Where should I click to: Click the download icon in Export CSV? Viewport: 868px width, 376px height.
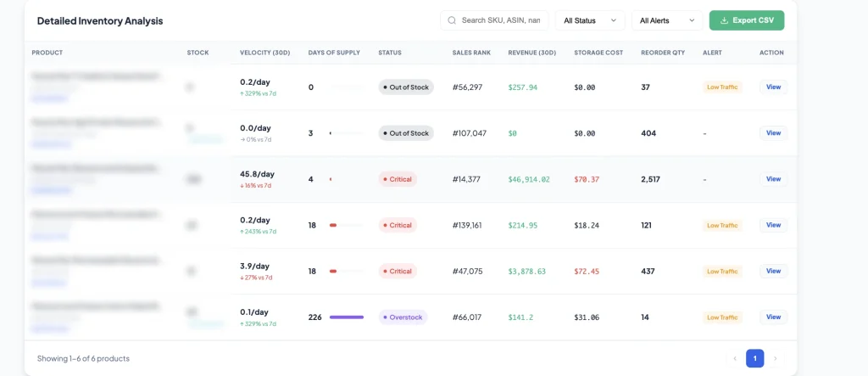[724, 20]
